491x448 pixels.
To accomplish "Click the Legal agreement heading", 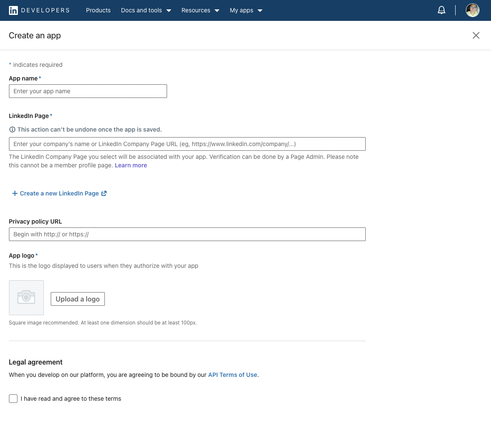I will pyautogui.click(x=36, y=362).
